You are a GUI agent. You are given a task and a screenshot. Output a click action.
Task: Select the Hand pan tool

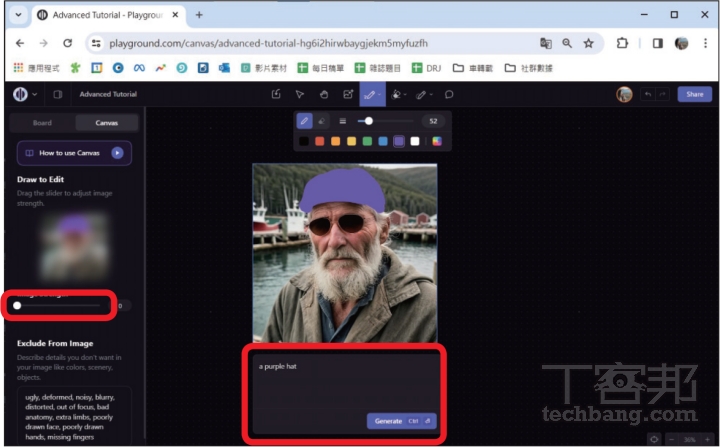324,94
